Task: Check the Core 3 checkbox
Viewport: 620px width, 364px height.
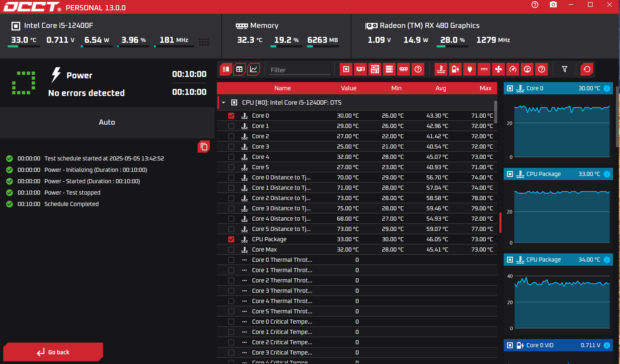Action: (x=231, y=147)
